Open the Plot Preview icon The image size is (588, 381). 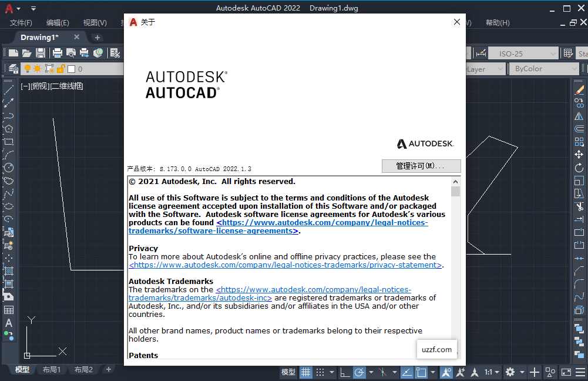(x=70, y=54)
